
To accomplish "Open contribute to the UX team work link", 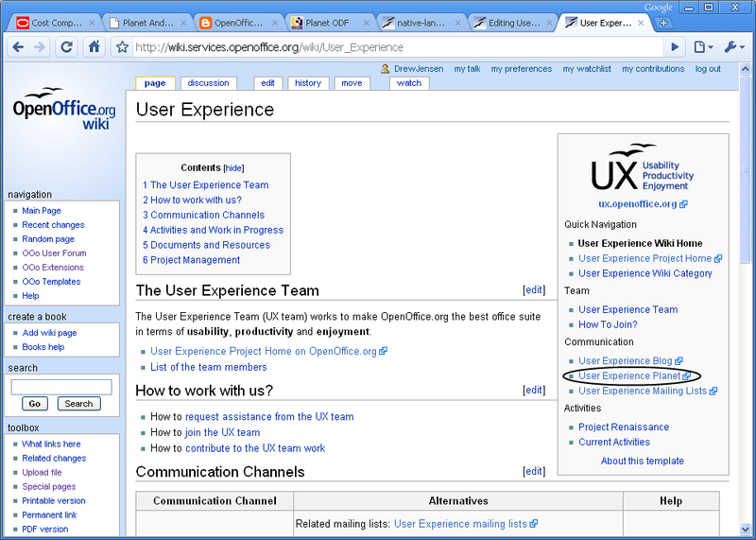I will point(255,448).
